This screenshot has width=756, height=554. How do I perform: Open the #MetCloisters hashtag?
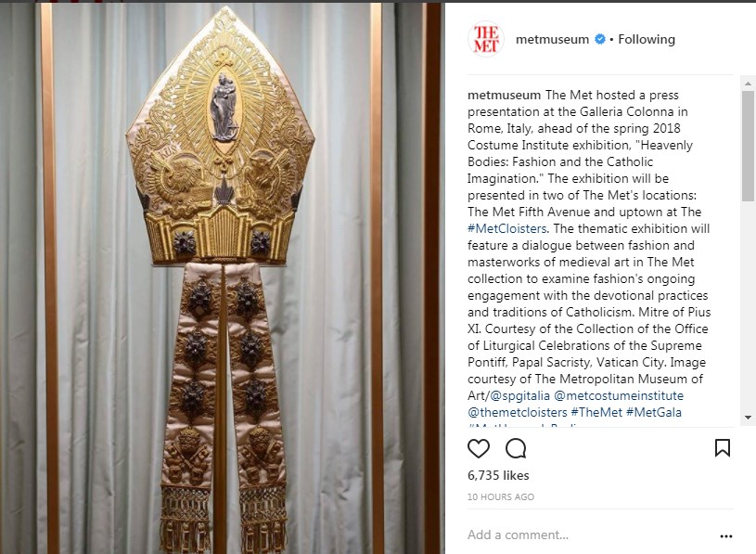[x=506, y=228]
